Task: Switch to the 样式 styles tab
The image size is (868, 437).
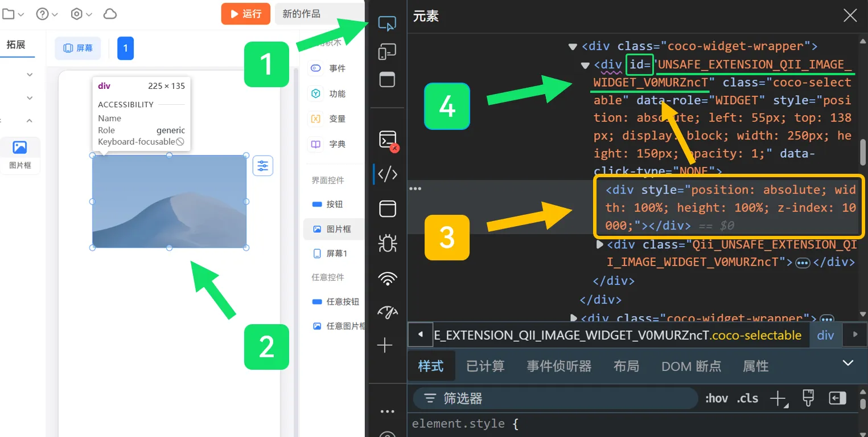Action: tap(431, 366)
